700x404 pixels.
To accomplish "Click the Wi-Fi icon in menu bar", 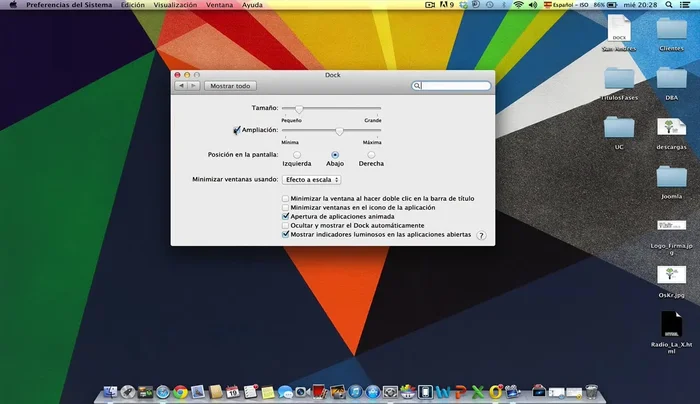I will coord(518,6).
